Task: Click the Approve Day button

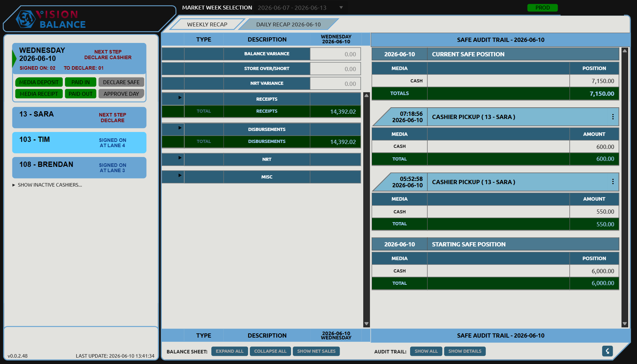Action: point(121,94)
